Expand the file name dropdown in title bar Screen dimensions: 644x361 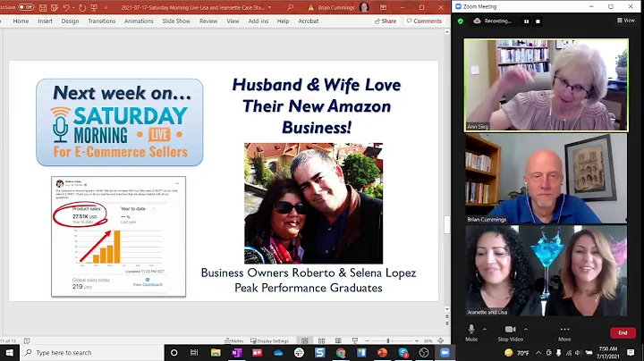(270, 7)
